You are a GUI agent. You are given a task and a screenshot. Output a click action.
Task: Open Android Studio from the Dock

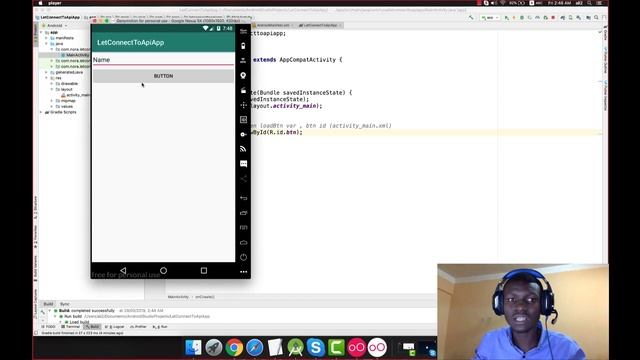(x=296, y=347)
